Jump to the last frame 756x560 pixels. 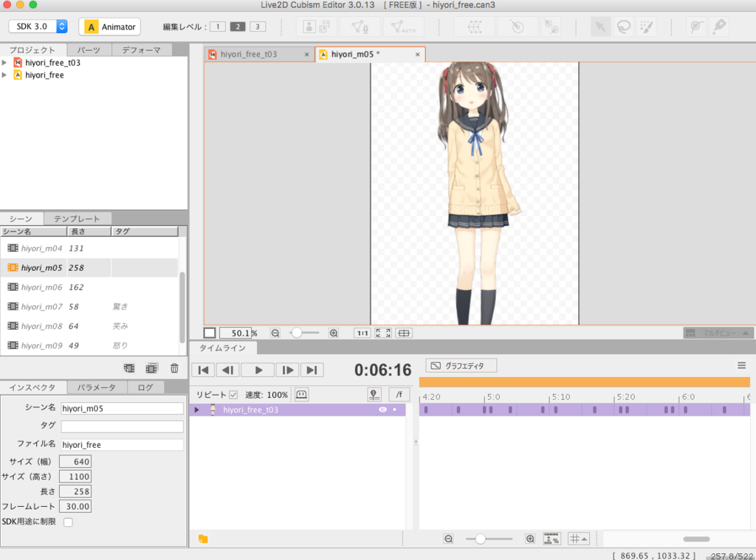click(312, 370)
